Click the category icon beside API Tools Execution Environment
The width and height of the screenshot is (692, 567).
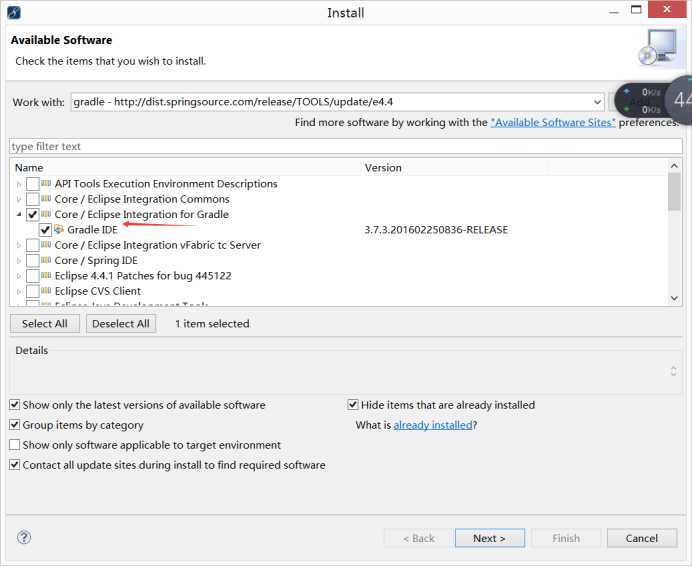46,183
